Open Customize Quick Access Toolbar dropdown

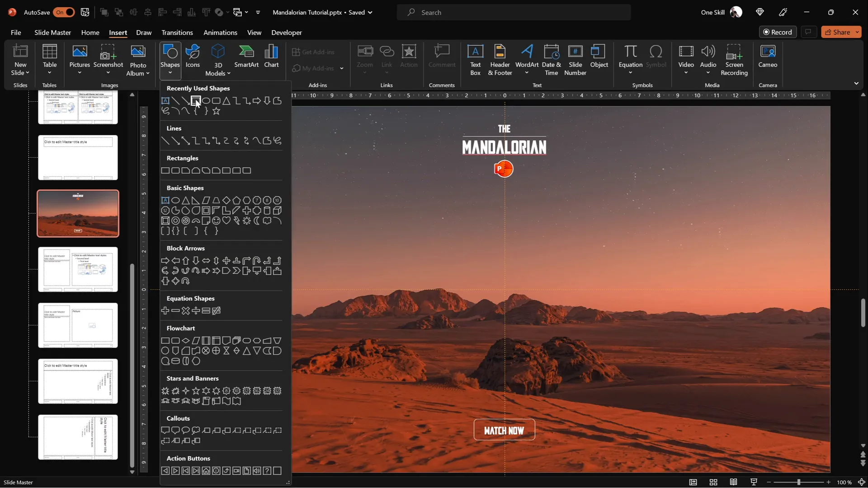point(258,13)
